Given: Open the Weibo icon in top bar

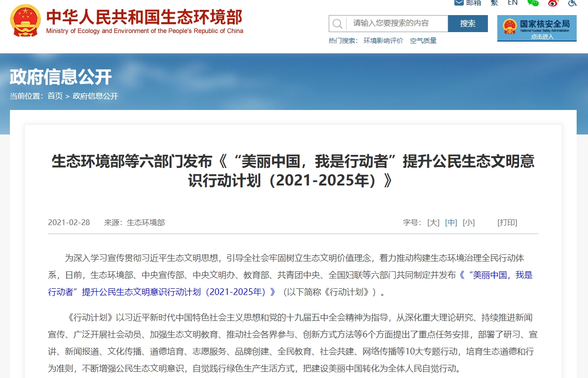Looking at the screenshot, I should click(553, 2).
